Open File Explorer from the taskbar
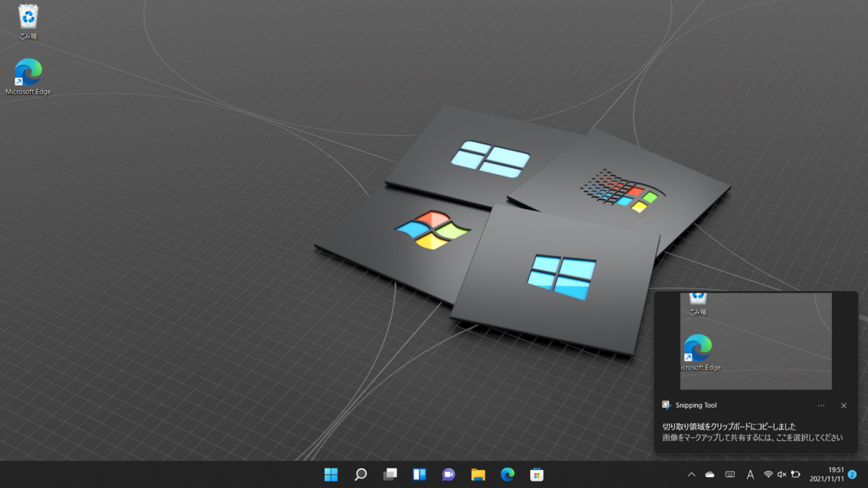This screenshot has height=488, width=868. [478, 474]
